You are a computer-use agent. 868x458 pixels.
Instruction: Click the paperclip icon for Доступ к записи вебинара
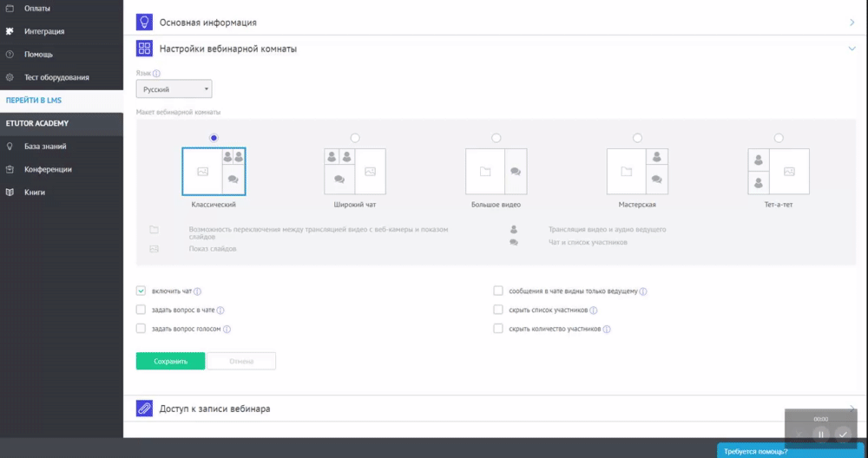(145, 408)
